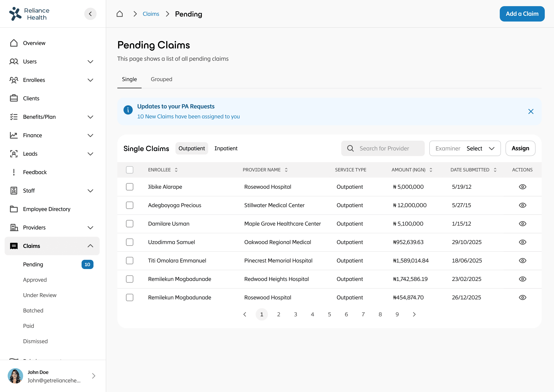Viewport: 554px width, 392px height.
Task: Click the Search for Provider field
Action: point(384,148)
